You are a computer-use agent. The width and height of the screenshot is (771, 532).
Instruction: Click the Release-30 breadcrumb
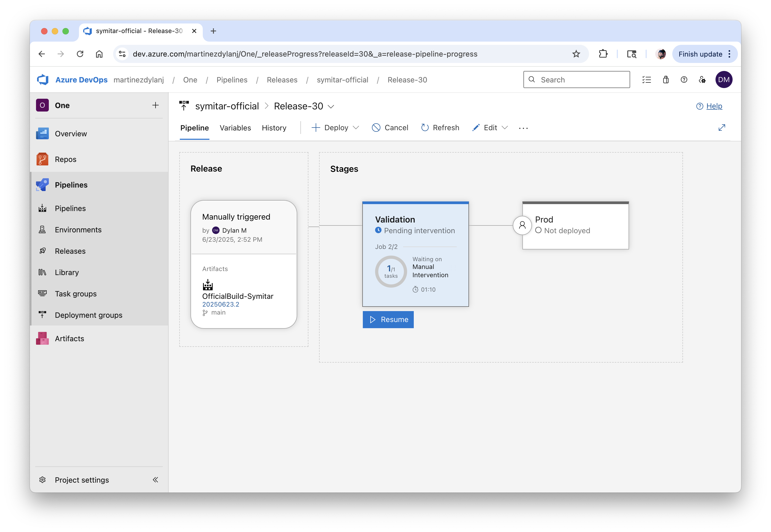(407, 80)
